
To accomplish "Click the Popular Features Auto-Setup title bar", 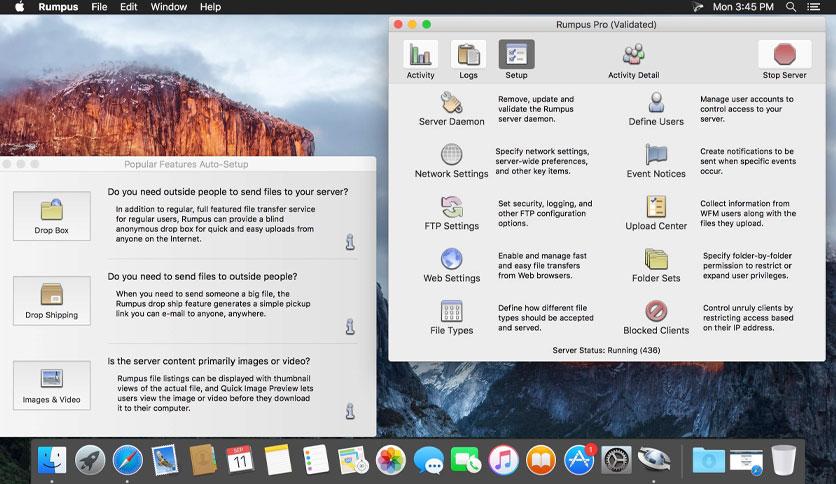I will pos(186,164).
